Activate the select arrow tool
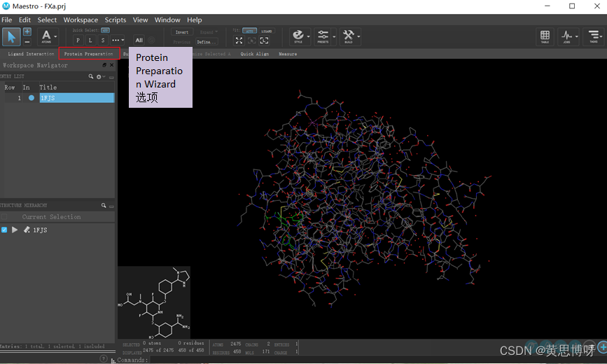The width and height of the screenshot is (607, 364). [11, 37]
